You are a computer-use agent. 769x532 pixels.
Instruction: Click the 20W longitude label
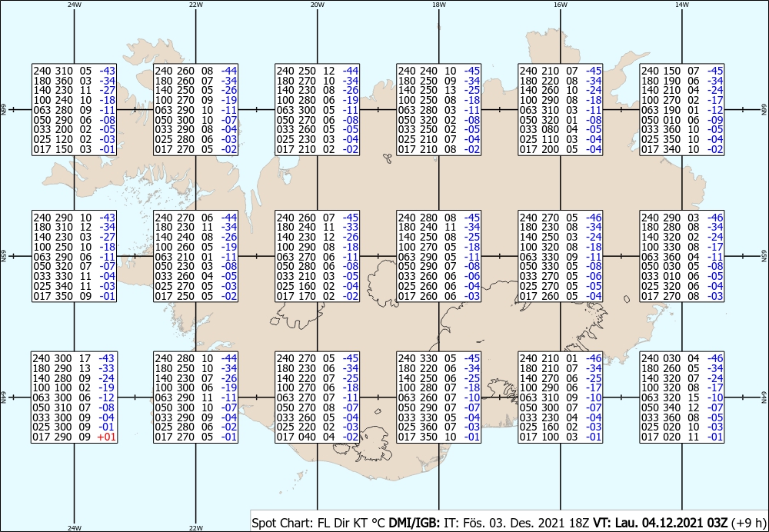click(x=318, y=4)
